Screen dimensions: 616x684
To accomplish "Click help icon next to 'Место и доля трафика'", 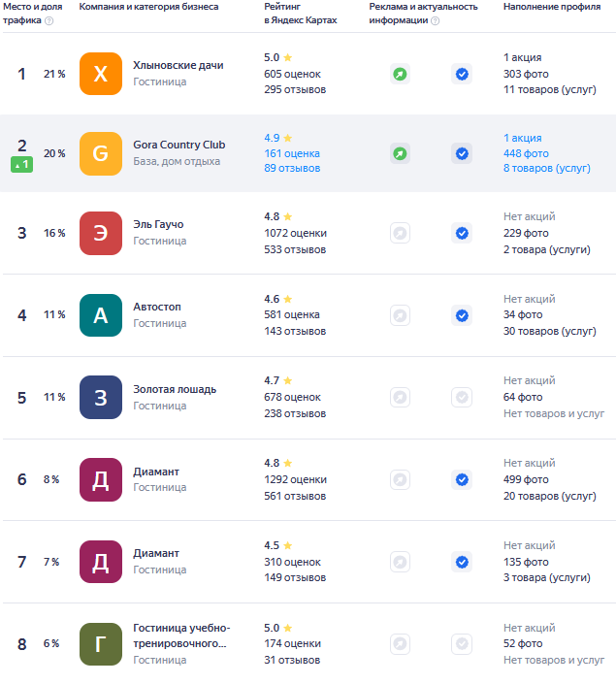I will [49, 20].
